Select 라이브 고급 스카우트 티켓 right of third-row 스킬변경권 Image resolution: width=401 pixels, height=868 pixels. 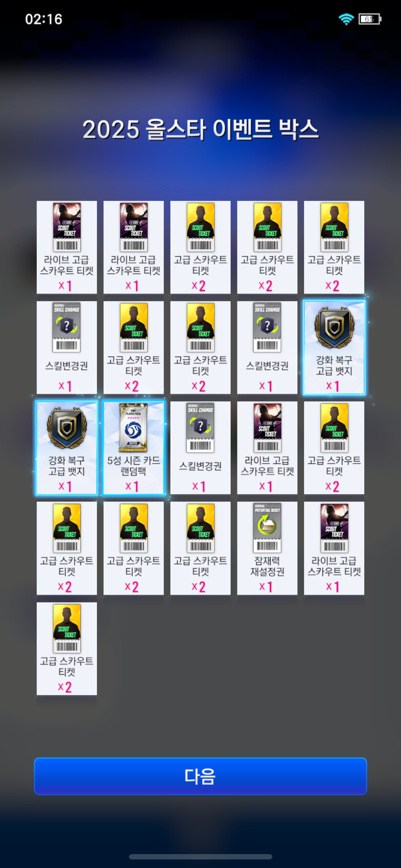[x=267, y=448]
